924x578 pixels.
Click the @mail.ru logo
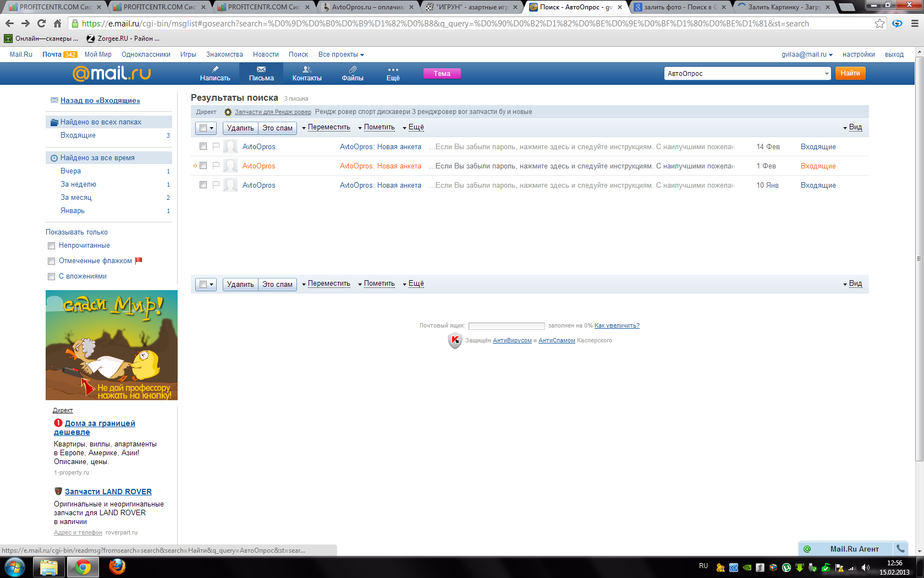point(112,73)
